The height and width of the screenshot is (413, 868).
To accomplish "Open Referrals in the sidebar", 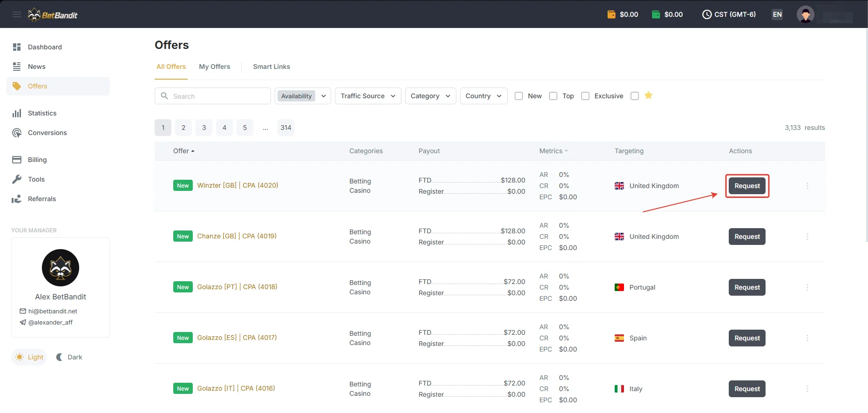I will [58, 199].
